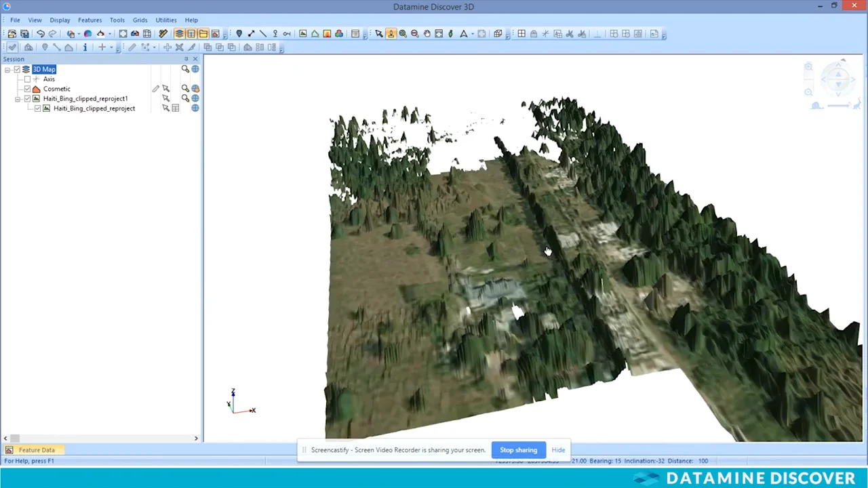868x488 pixels.
Task: Select the black diagonal line drawing tool
Action: pos(263,34)
